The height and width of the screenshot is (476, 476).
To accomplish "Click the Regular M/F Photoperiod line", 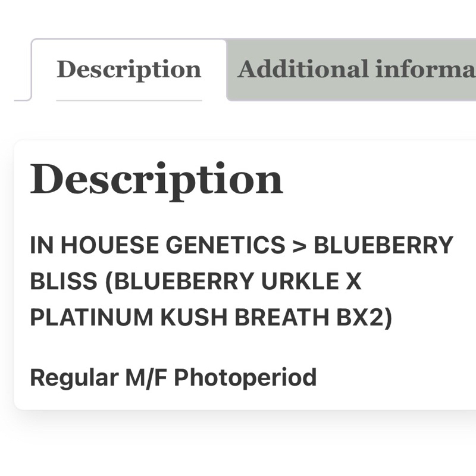I will pos(173,378).
